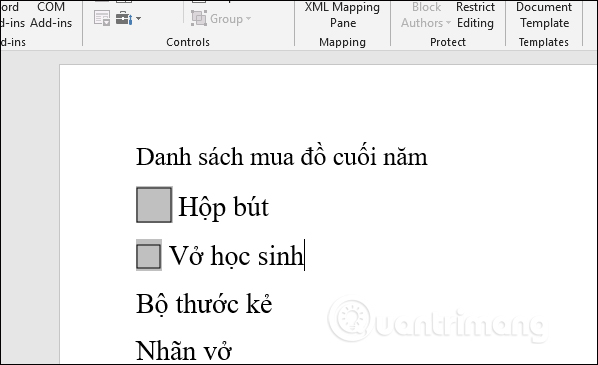The height and width of the screenshot is (365, 598).
Task: Place cursor in line Nhãn vở
Action: coord(183,350)
